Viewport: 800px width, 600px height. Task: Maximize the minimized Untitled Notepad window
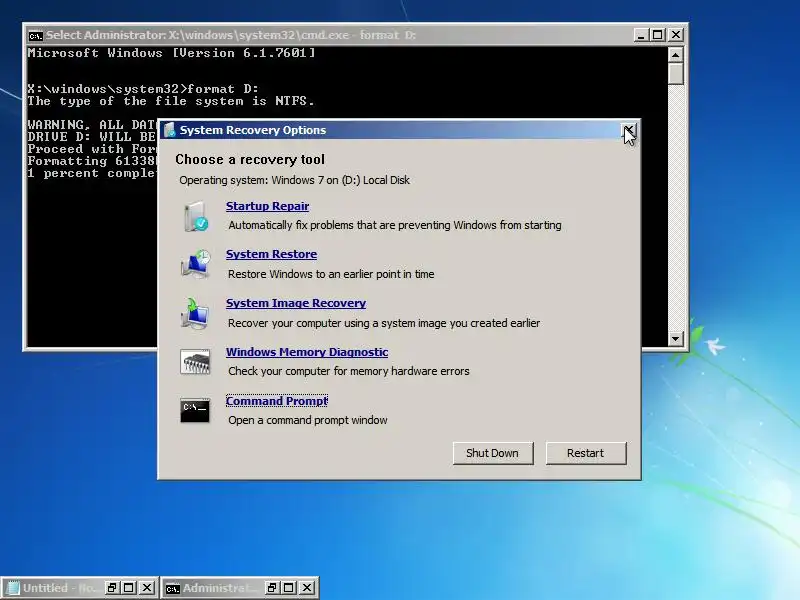[x=129, y=588]
